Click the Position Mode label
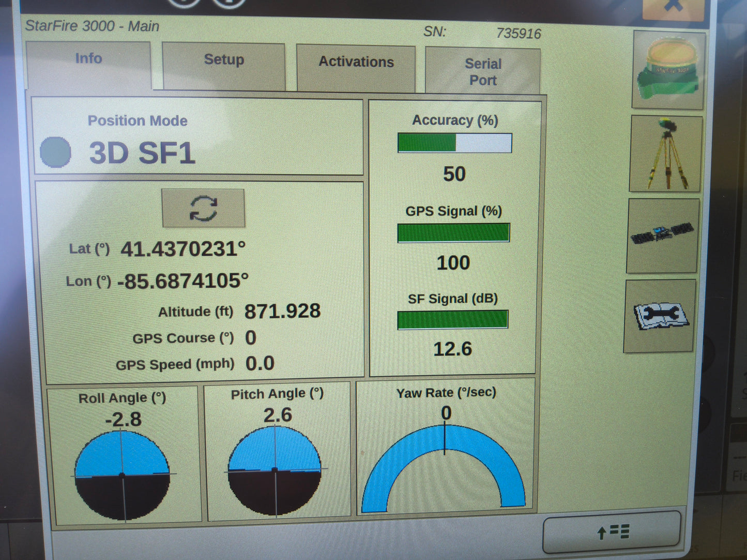The image size is (747, 560). (x=138, y=120)
